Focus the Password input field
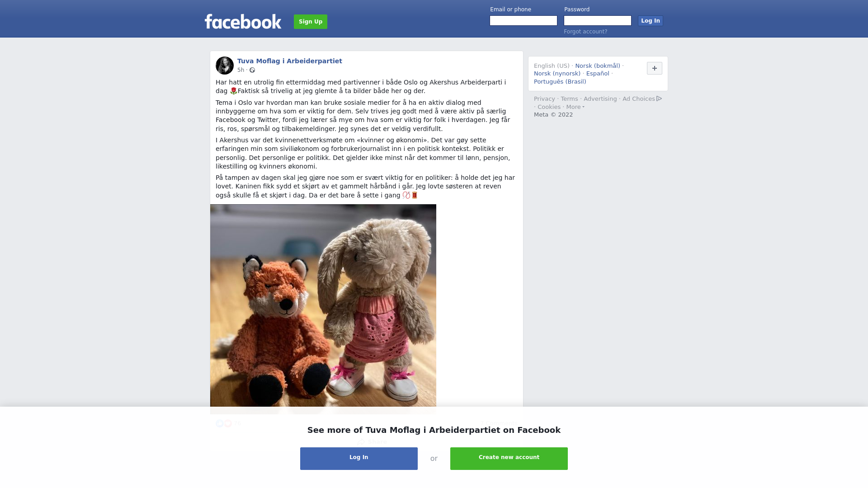Image resolution: width=868 pixels, height=488 pixels. click(598, 21)
